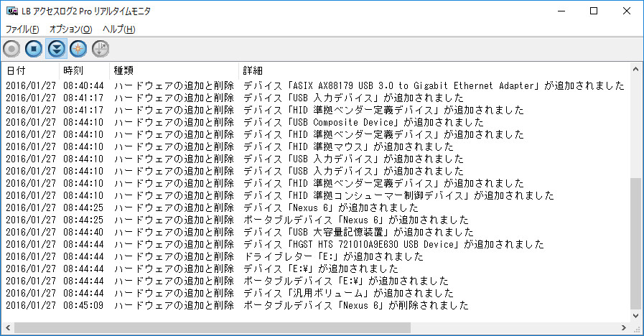Open the オプション(O) menu
This screenshot has width=644, height=336.
point(70,29)
